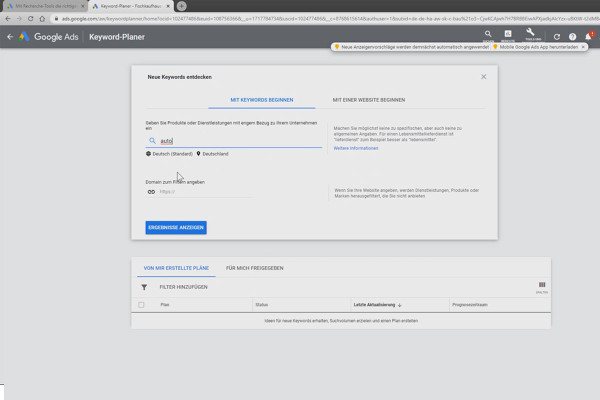Click the browser address bar URL
Viewport: 600px width, 400px height.
(329, 18)
